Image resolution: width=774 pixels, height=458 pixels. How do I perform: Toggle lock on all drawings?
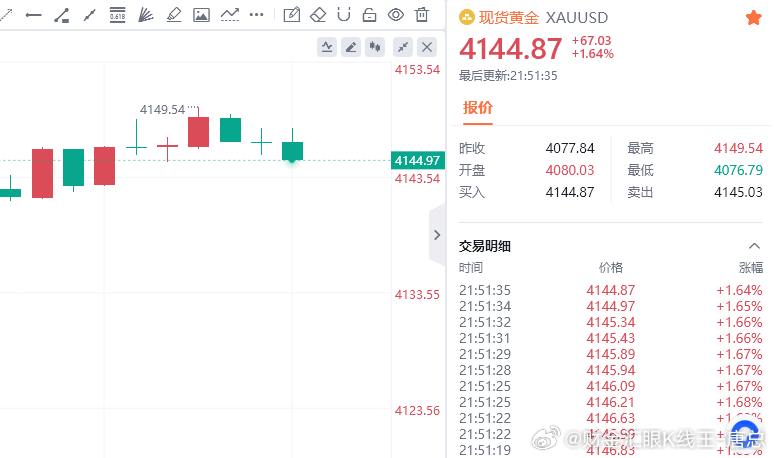point(369,15)
